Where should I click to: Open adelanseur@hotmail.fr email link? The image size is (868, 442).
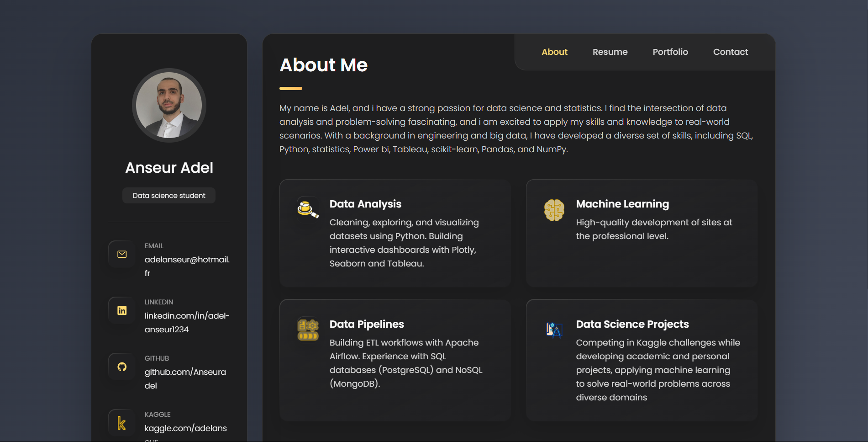tap(187, 266)
